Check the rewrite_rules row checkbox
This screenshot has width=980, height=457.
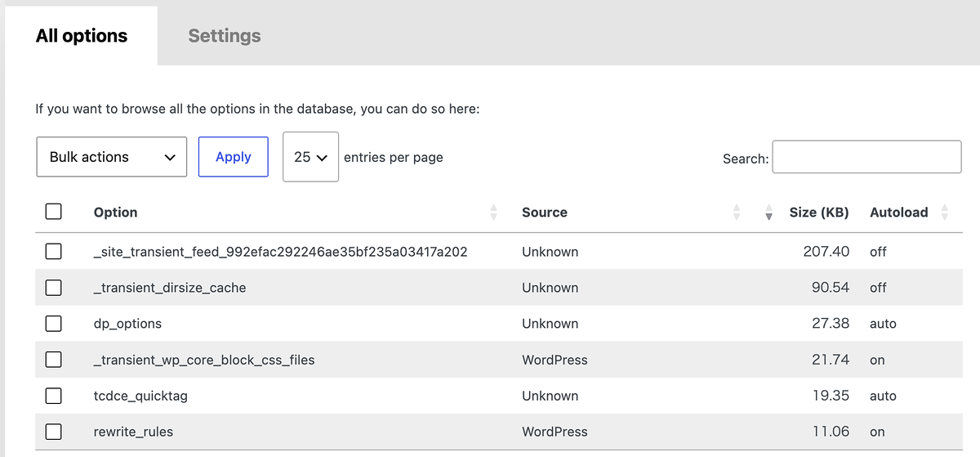[x=54, y=432]
